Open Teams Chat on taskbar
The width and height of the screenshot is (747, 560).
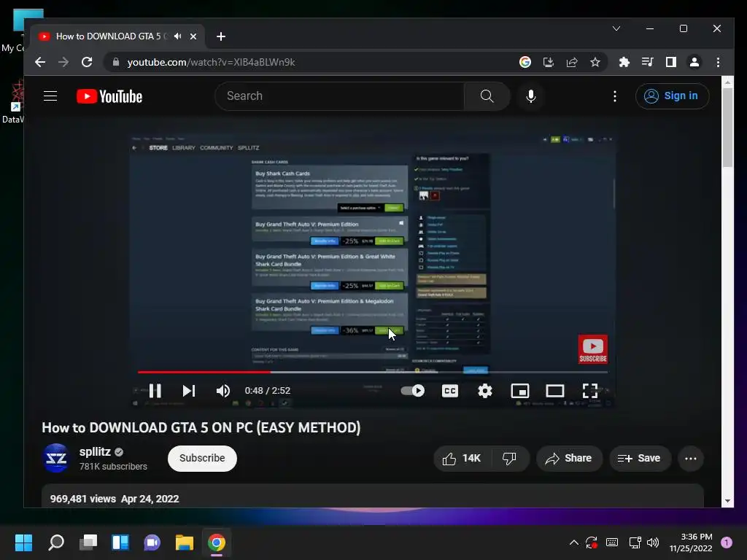pyautogui.click(x=152, y=542)
